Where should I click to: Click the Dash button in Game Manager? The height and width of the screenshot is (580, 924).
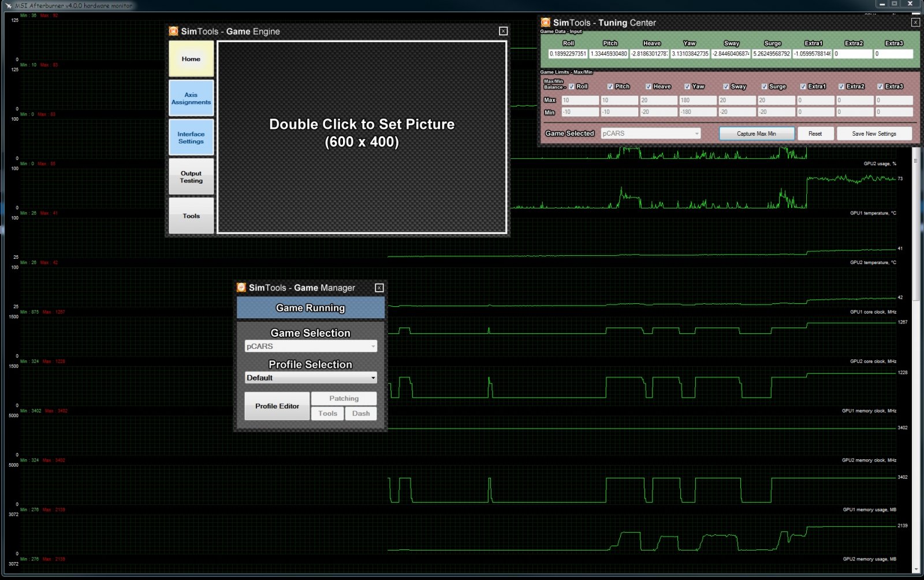(x=361, y=414)
